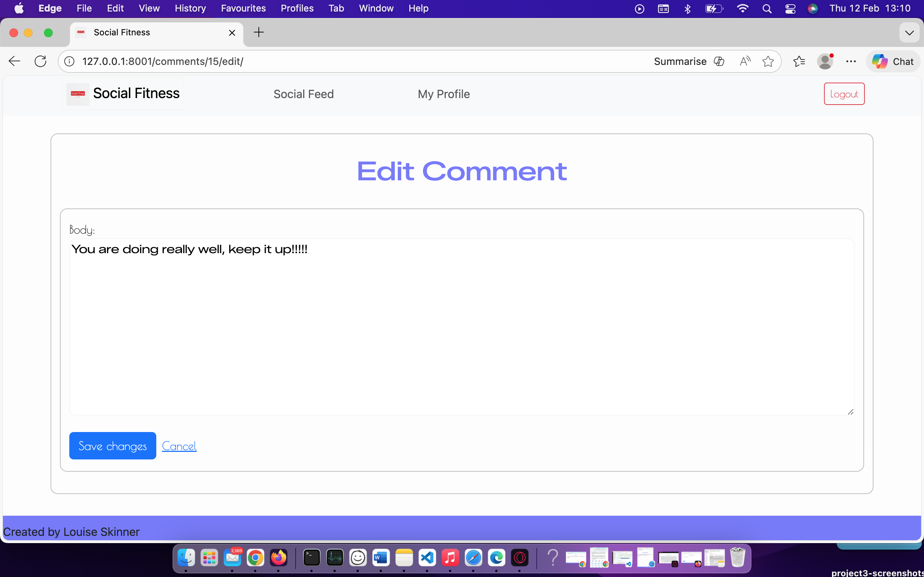Open Copilot Chat
924x577 pixels.
click(x=893, y=61)
